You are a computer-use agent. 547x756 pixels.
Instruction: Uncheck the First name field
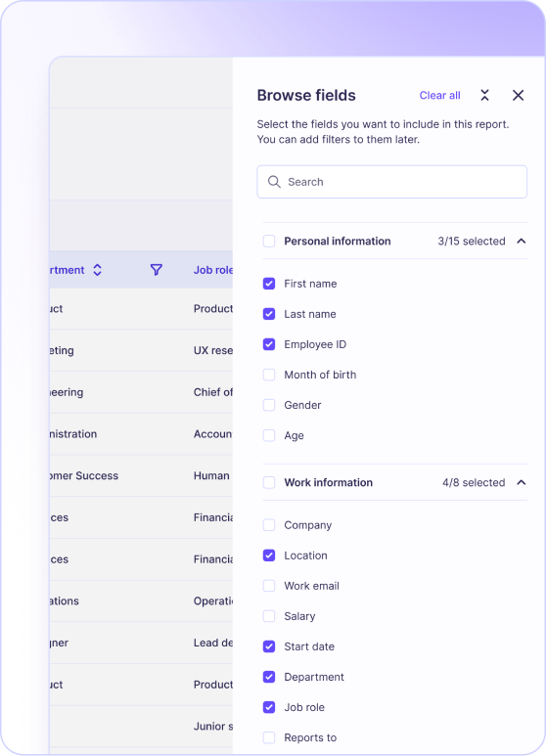pos(269,284)
